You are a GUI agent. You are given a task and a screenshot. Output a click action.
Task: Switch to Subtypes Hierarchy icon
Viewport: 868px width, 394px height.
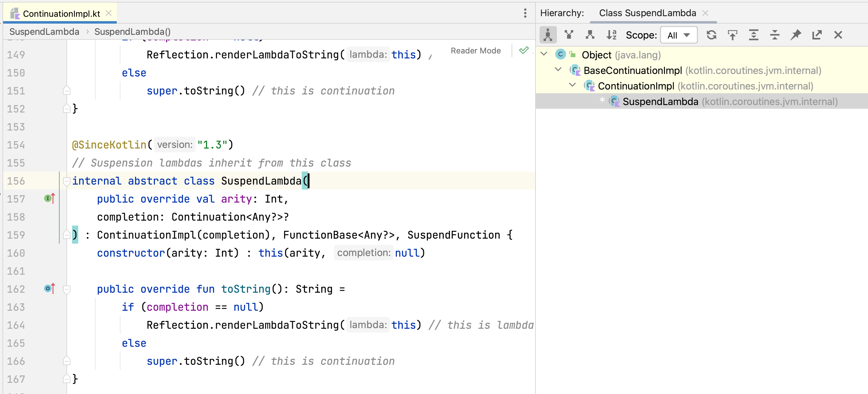pyautogui.click(x=590, y=35)
